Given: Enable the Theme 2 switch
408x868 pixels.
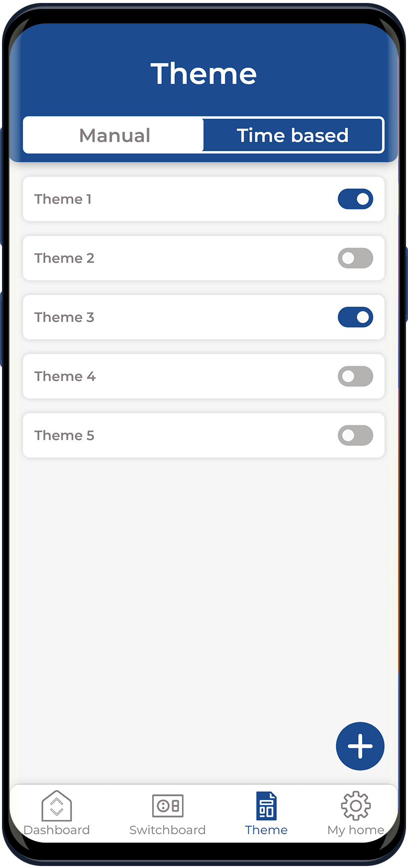Looking at the screenshot, I should click(x=355, y=258).
